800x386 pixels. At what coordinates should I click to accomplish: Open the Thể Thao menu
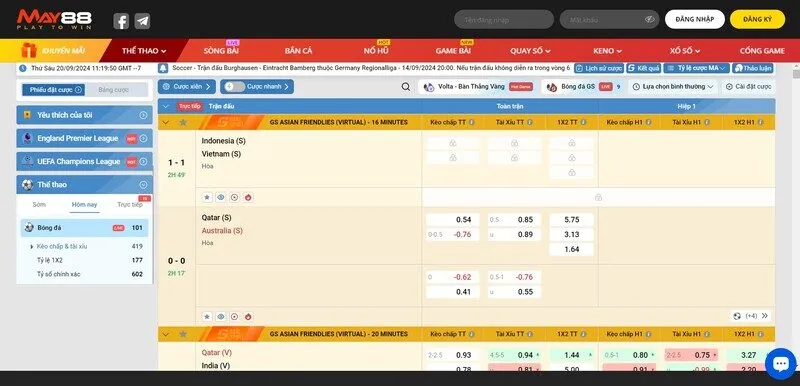(x=144, y=51)
